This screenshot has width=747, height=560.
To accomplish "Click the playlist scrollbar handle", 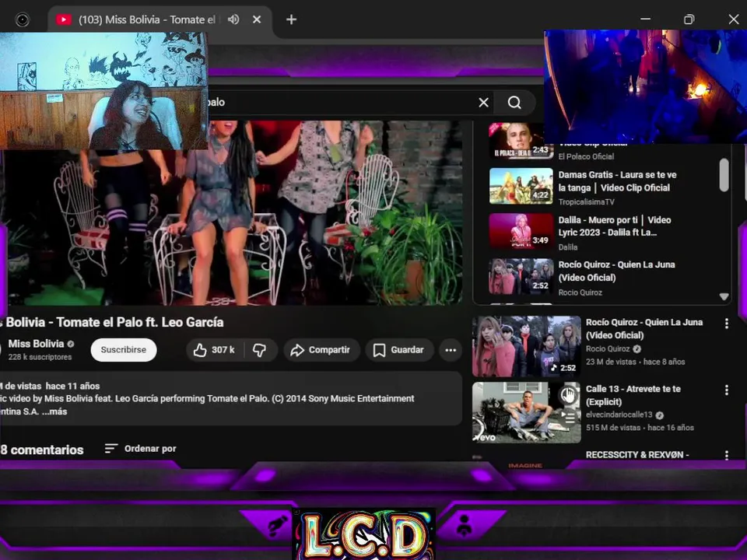I will [724, 175].
